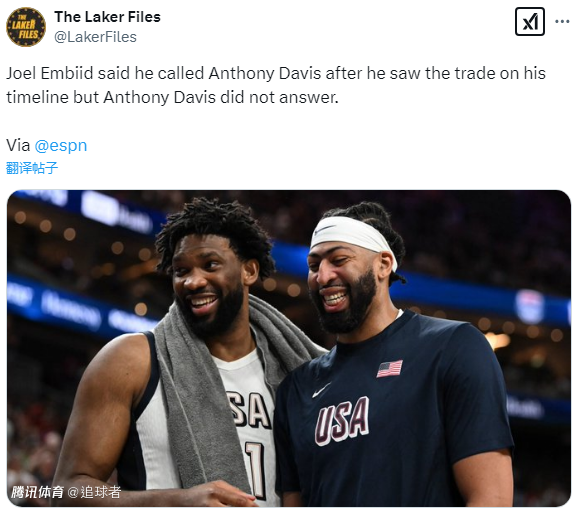576x509 pixels.
Task: Click the tweet line starting with Joel Embiid
Action: pyautogui.click(x=276, y=73)
